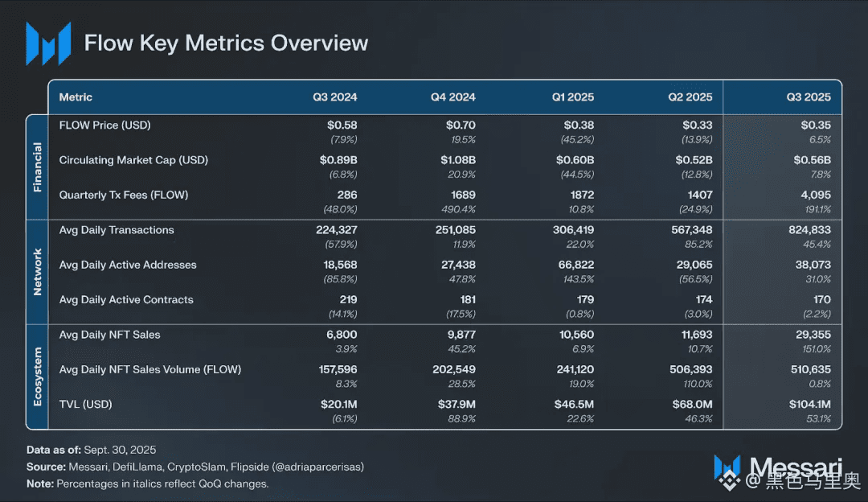
Task: Select the 'Financial' section label
Action: [37, 167]
